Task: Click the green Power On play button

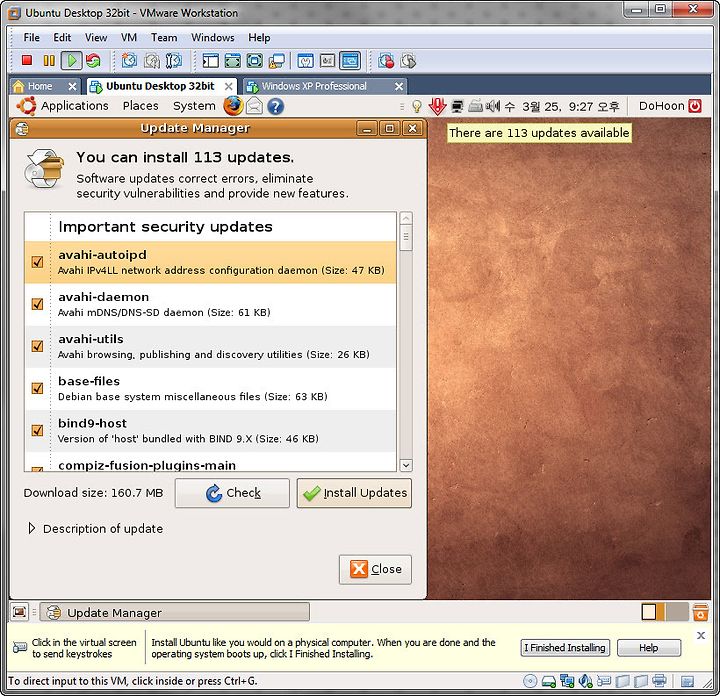Action: 72,60
